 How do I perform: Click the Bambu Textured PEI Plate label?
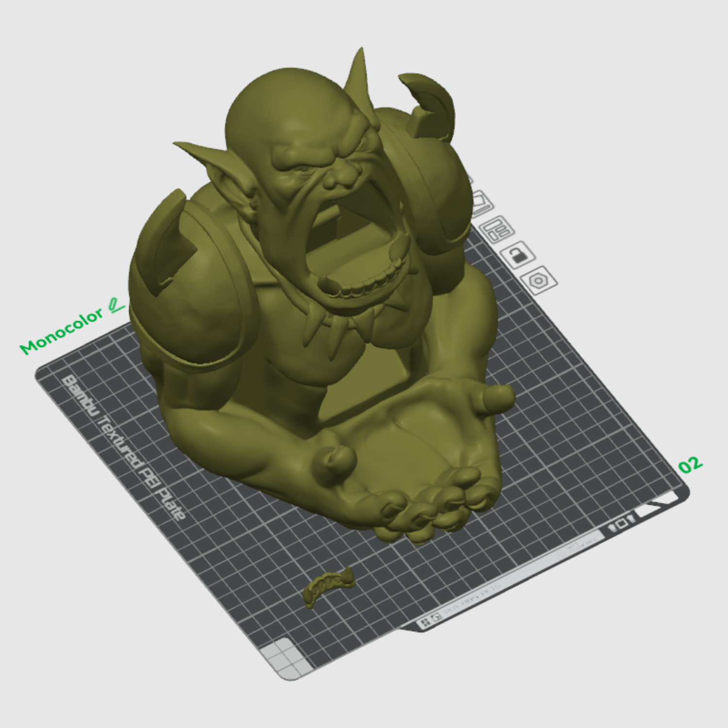pyautogui.click(x=124, y=447)
